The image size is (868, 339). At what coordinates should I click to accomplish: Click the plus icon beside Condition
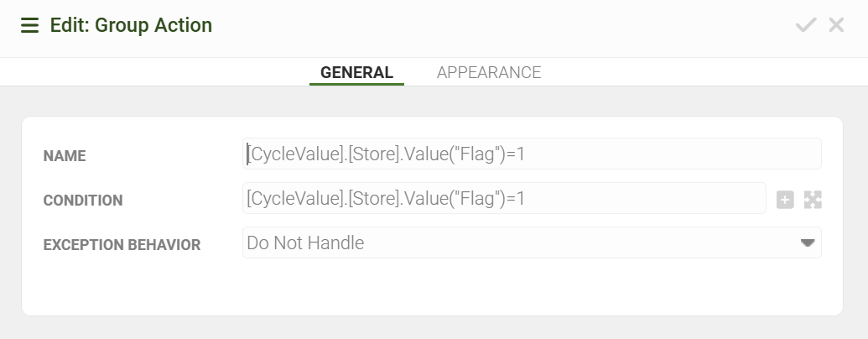[785, 200]
